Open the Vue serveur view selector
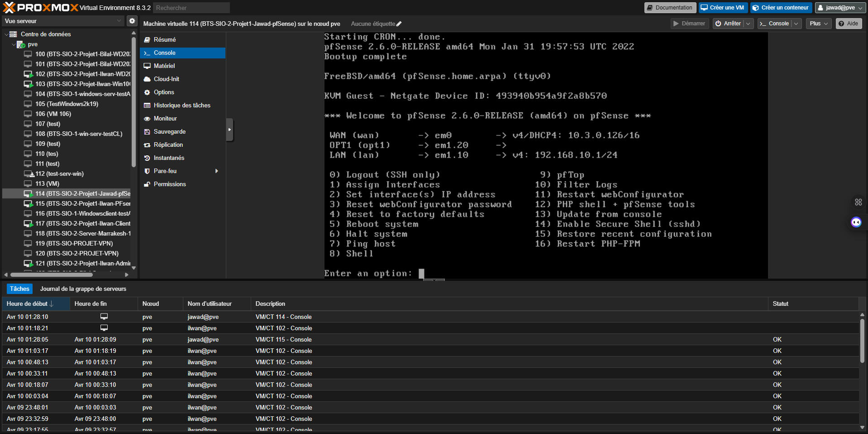Image resolution: width=868 pixels, height=434 pixels. pyautogui.click(x=62, y=21)
